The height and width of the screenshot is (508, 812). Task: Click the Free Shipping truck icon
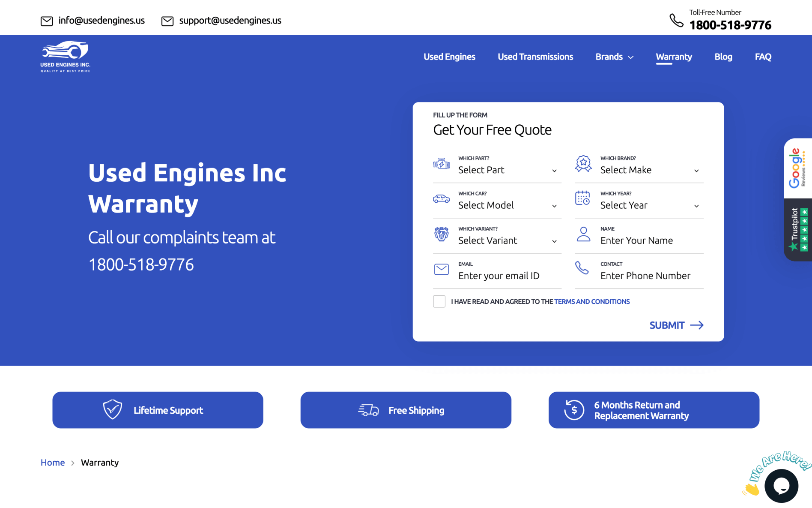[x=368, y=410]
